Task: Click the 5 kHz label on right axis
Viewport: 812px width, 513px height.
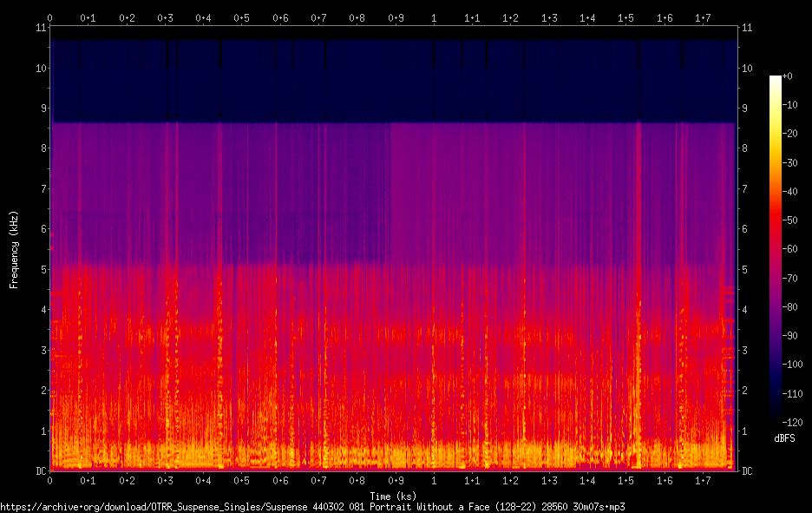Action: (744, 269)
